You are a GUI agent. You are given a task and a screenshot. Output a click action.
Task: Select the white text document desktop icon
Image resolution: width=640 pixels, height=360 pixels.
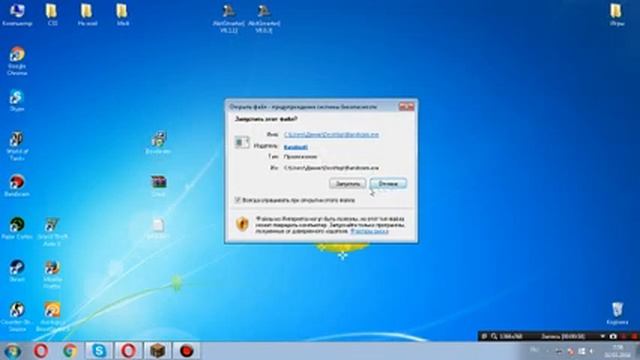click(x=158, y=229)
